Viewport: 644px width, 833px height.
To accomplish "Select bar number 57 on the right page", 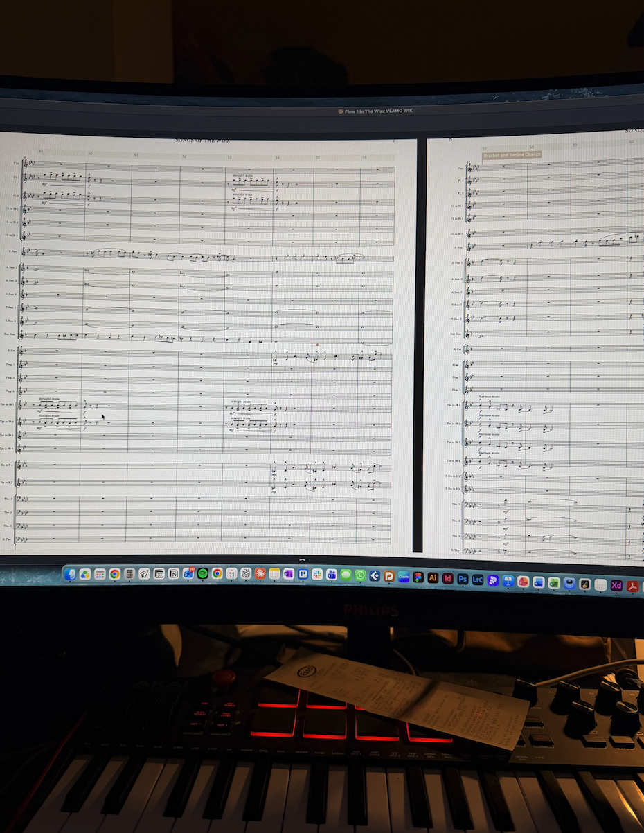I will click(x=485, y=148).
